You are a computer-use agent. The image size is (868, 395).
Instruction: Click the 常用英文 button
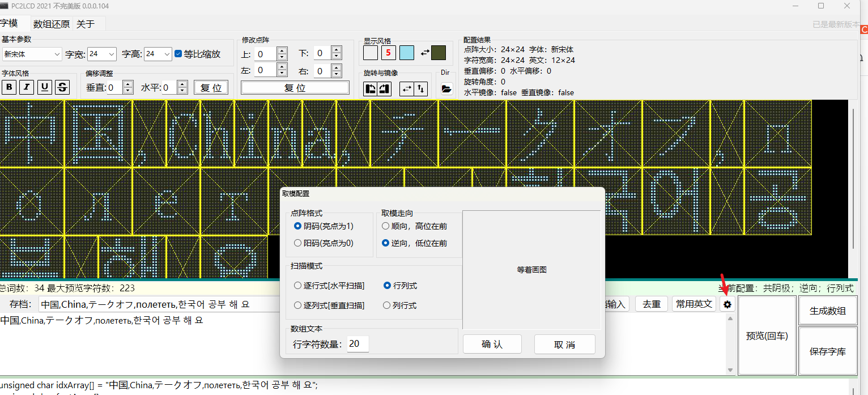[695, 304]
